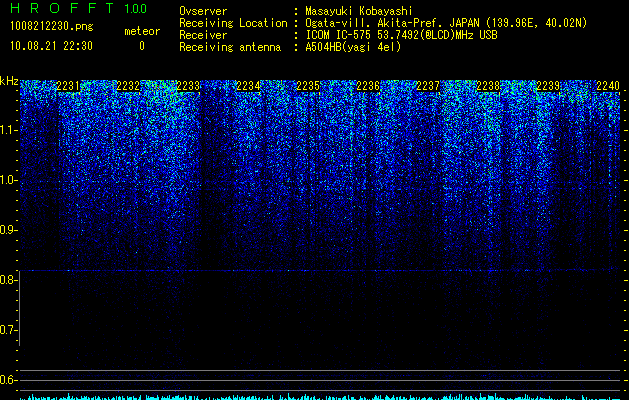Viewport: 629px width, 400px height.
Task: Click the 2237 time marker
Action: point(428,86)
